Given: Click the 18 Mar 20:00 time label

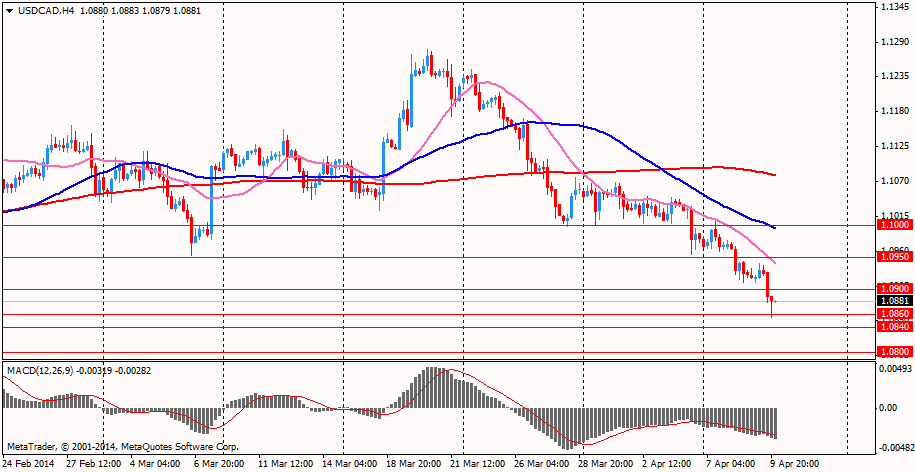Looking at the screenshot, I should point(412,464).
